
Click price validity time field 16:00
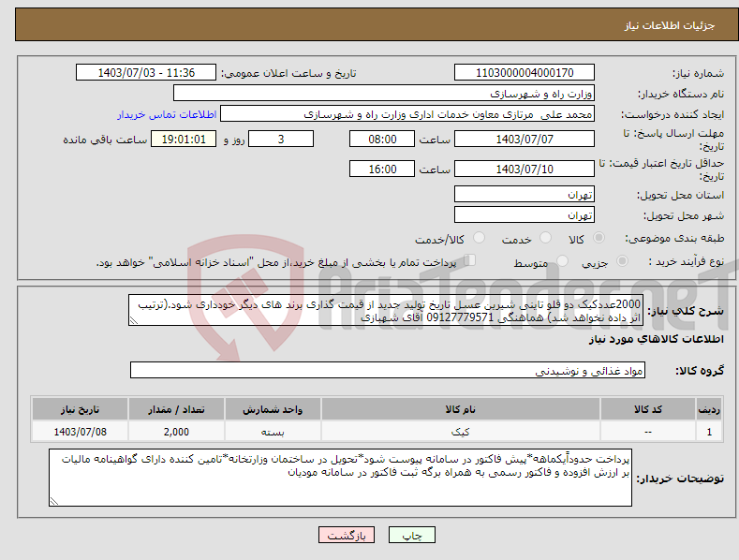point(382,169)
